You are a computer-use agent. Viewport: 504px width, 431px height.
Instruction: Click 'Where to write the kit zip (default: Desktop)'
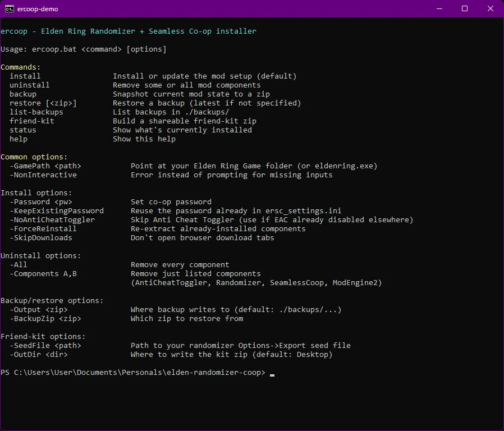(x=231, y=355)
